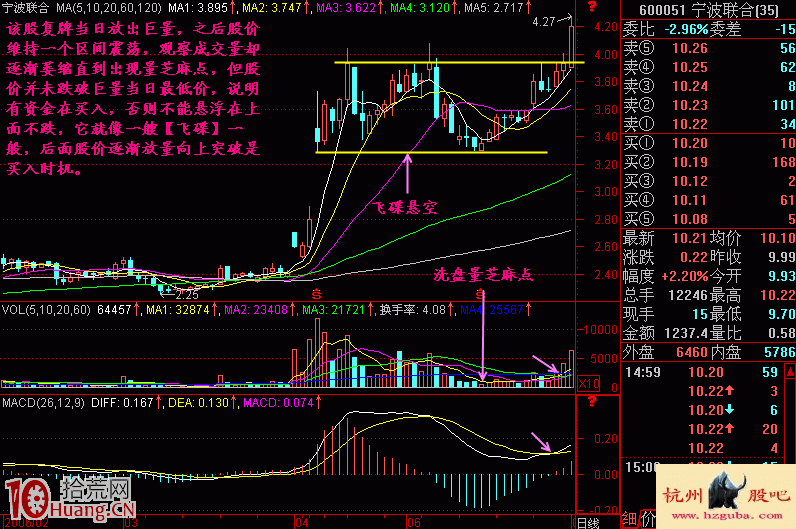This screenshot has width=796, height=529.
Task: Click the red question mark in MACD panel
Action: click(592, 402)
